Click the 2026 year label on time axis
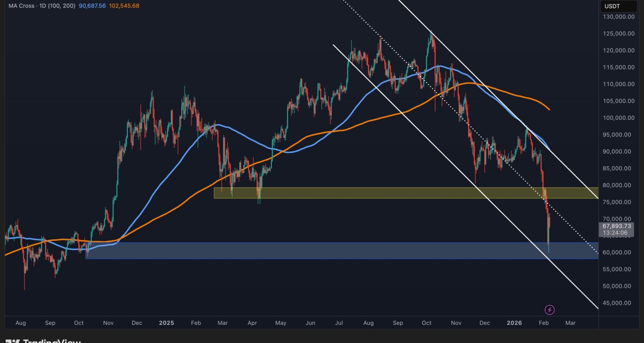Viewport: 644px width, 343px height. (514, 323)
